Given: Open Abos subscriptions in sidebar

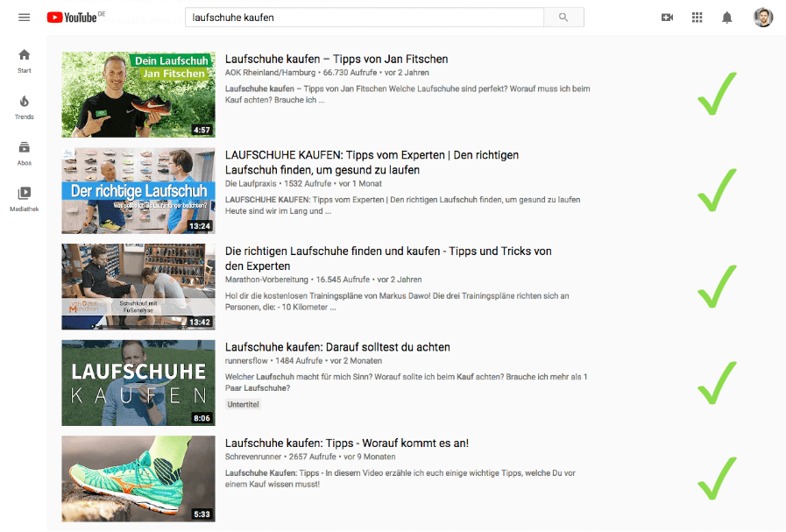Looking at the screenshot, I should (x=24, y=153).
